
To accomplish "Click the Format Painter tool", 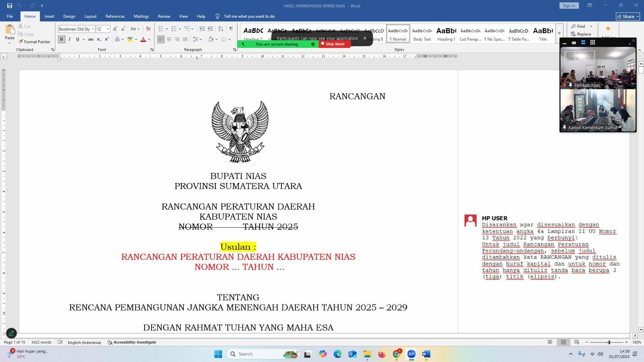I will point(34,42).
